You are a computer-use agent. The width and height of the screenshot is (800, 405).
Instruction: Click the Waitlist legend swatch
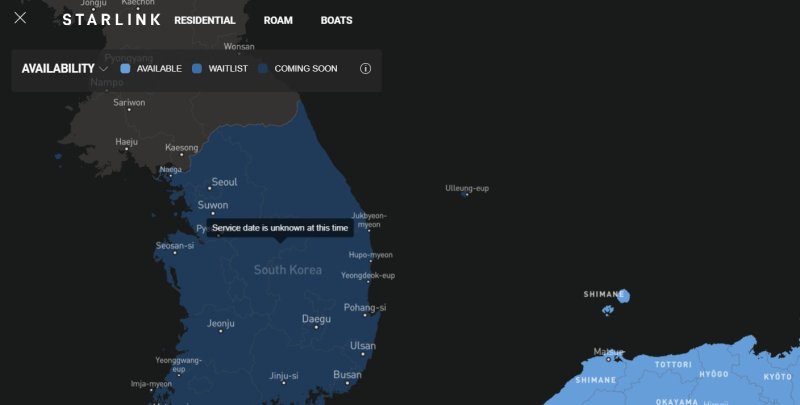coord(197,69)
